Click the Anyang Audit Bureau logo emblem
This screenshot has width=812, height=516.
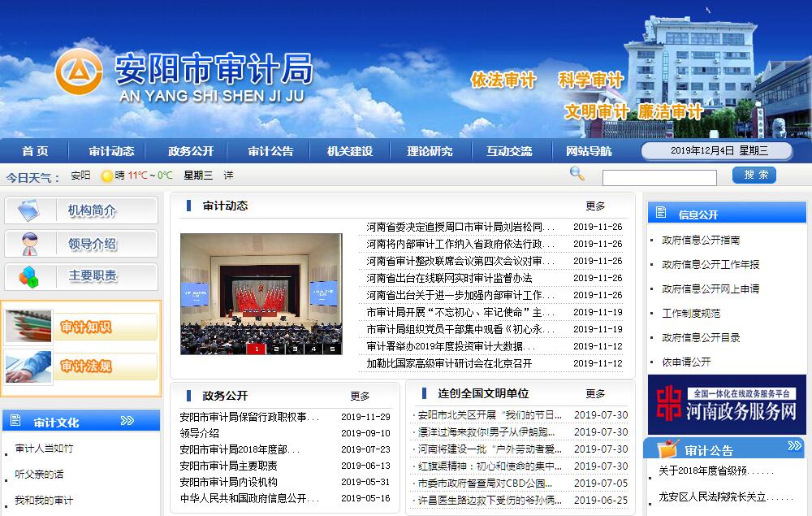(79, 72)
